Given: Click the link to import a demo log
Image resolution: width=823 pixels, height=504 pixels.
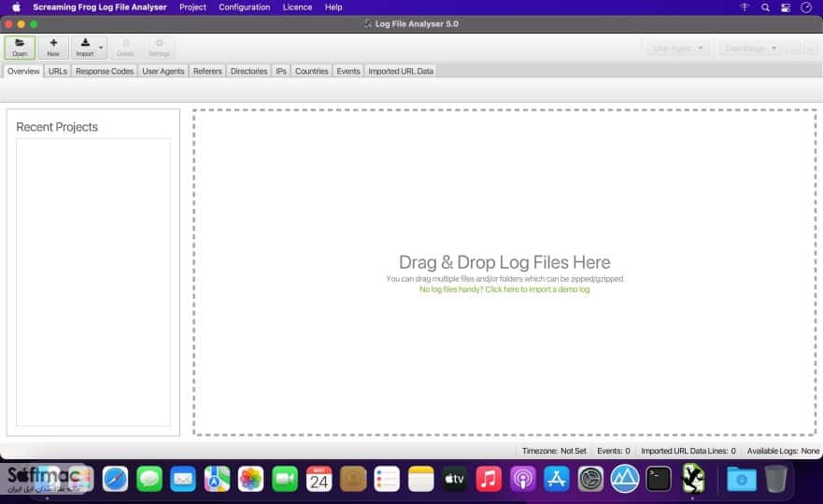Looking at the screenshot, I should click(x=504, y=289).
